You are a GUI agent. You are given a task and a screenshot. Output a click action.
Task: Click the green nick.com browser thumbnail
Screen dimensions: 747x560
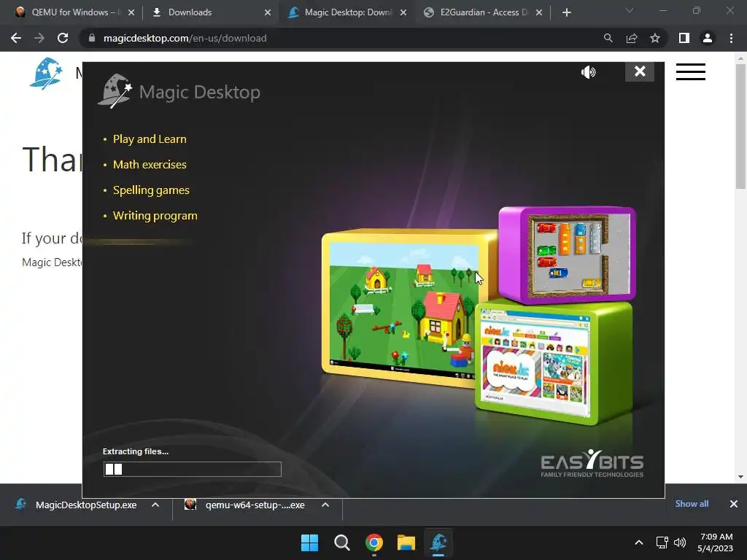pyautogui.click(x=554, y=363)
